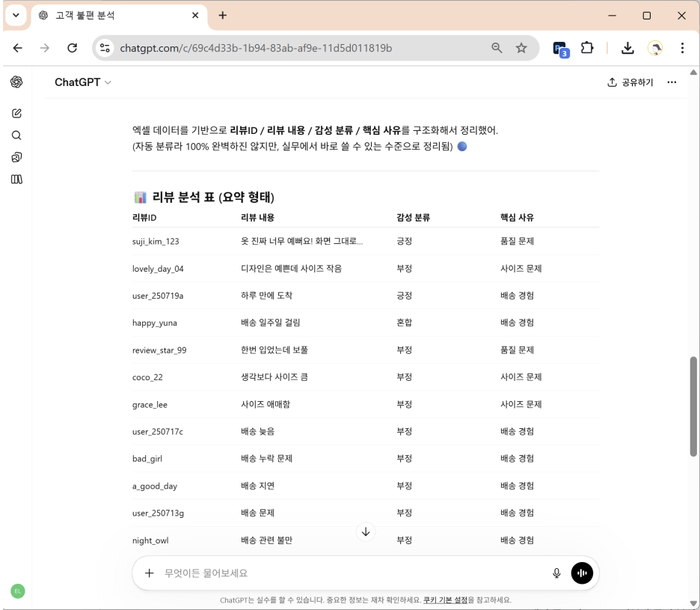Image resolution: width=700 pixels, height=610 pixels.
Task: Start voice mode with waveform button
Action: pos(582,573)
